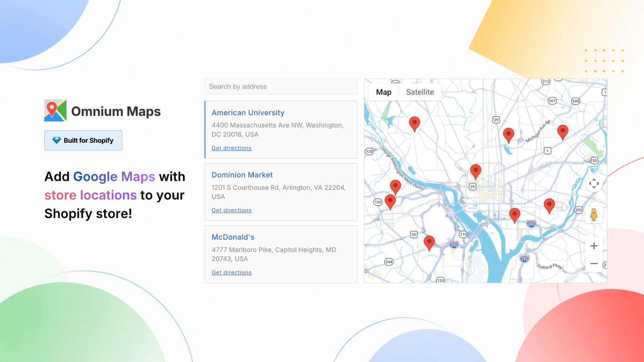
Task: Click the red pin right of Michigan Ave NE
Action: [x=563, y=132]
